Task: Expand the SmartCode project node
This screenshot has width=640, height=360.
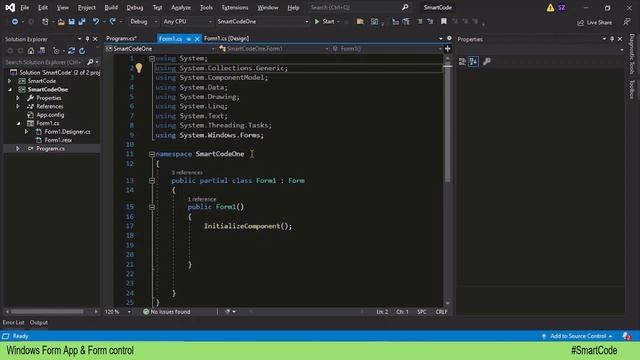Action: [x=10, y=81]
